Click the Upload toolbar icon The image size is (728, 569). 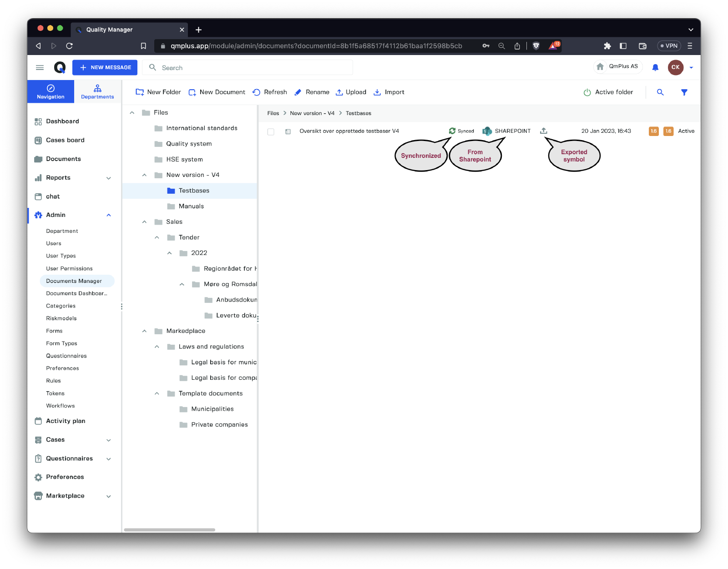(x=339, y=92)
